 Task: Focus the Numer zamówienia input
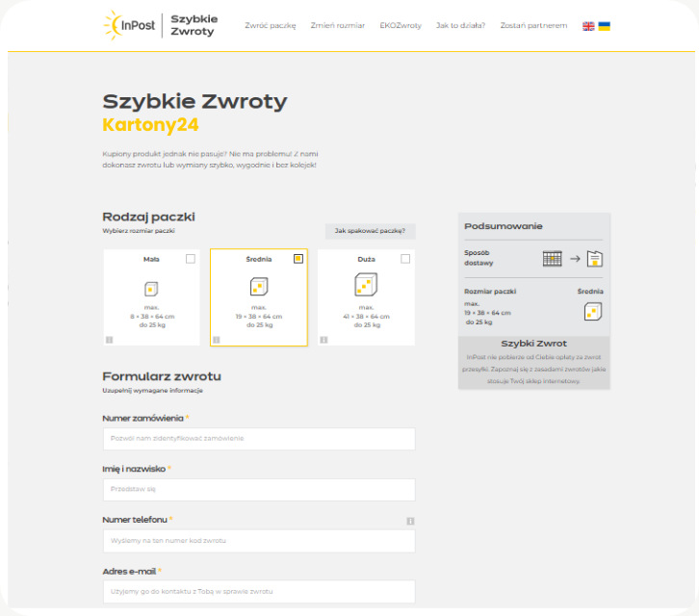pyautogui.click(x=259, y=439)
